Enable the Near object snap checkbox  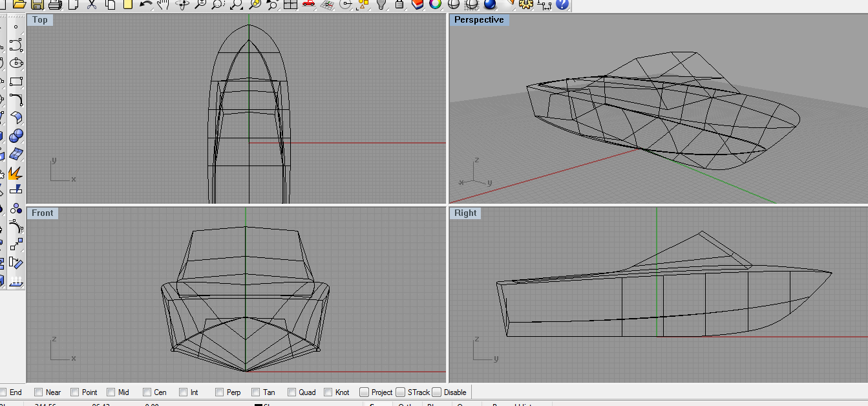pos(39,392)
